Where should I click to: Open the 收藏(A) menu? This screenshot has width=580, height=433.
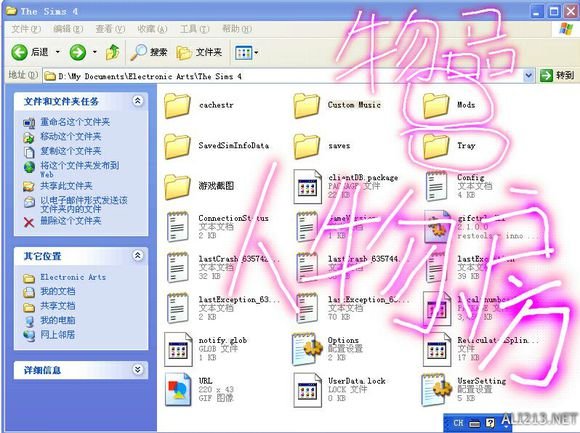click(x=152, y=29)
